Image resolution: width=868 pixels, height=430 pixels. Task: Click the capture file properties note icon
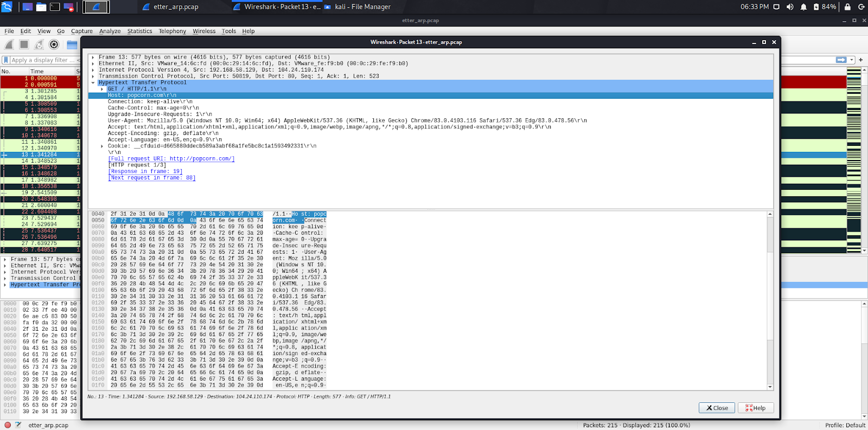pyautogui.click(x=19, y=425)
